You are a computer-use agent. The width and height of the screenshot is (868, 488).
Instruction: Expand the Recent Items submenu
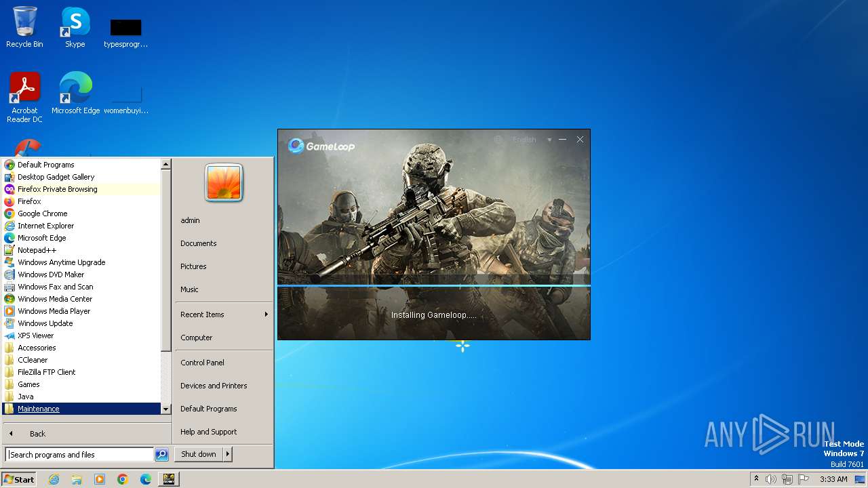(223, 314)
